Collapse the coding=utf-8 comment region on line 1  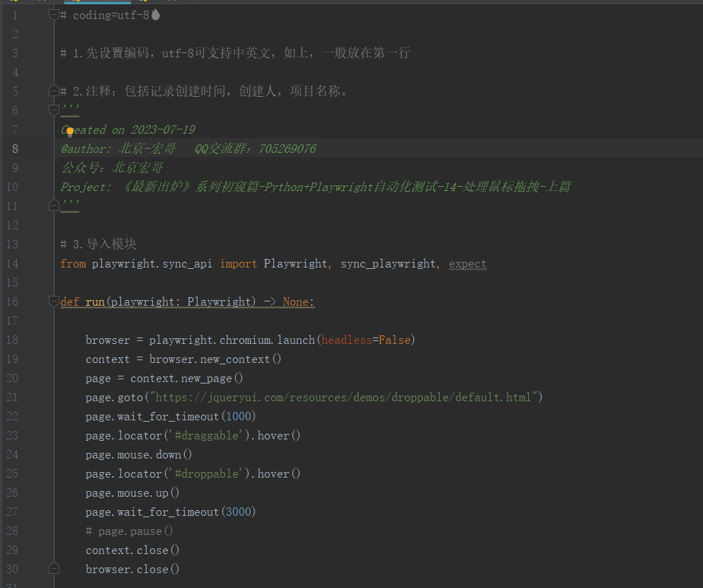55,13
